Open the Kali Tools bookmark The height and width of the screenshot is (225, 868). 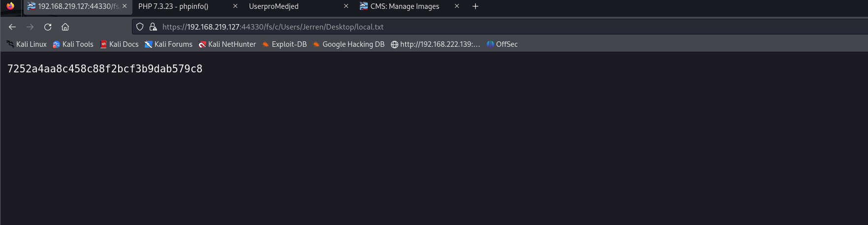click(x=73, y=44)
